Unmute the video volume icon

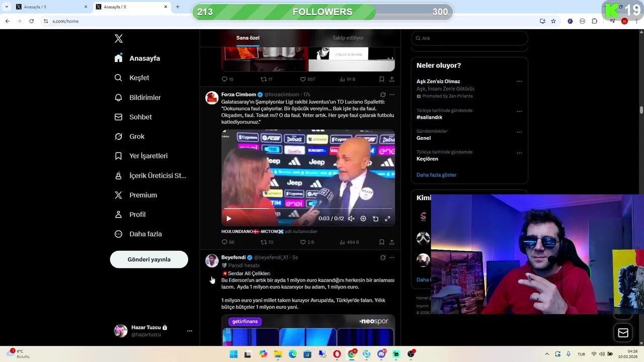351,219
